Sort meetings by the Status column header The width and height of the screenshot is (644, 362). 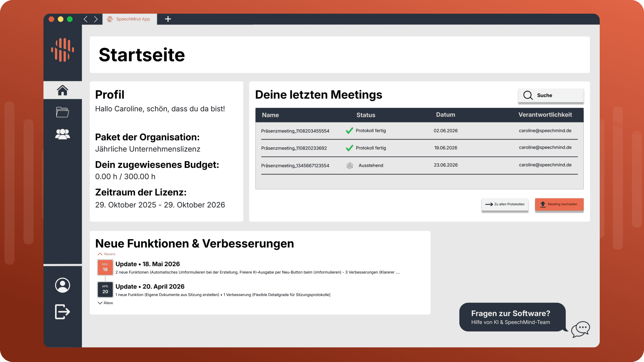(366, 115)
